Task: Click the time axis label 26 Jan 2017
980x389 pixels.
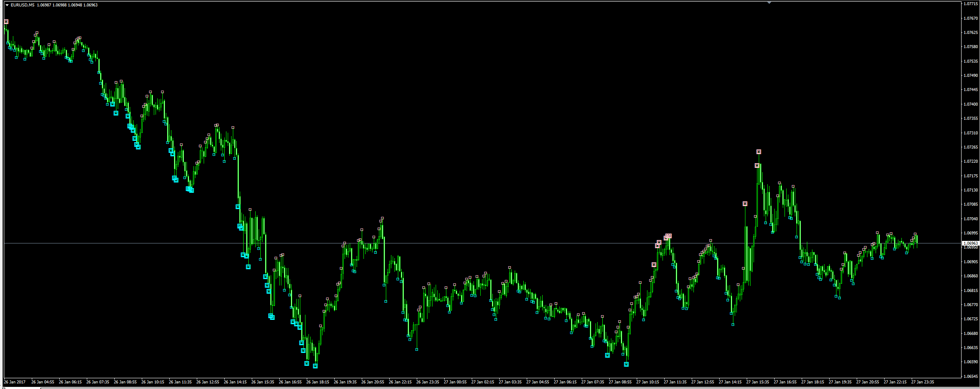Action: point(15,382)
